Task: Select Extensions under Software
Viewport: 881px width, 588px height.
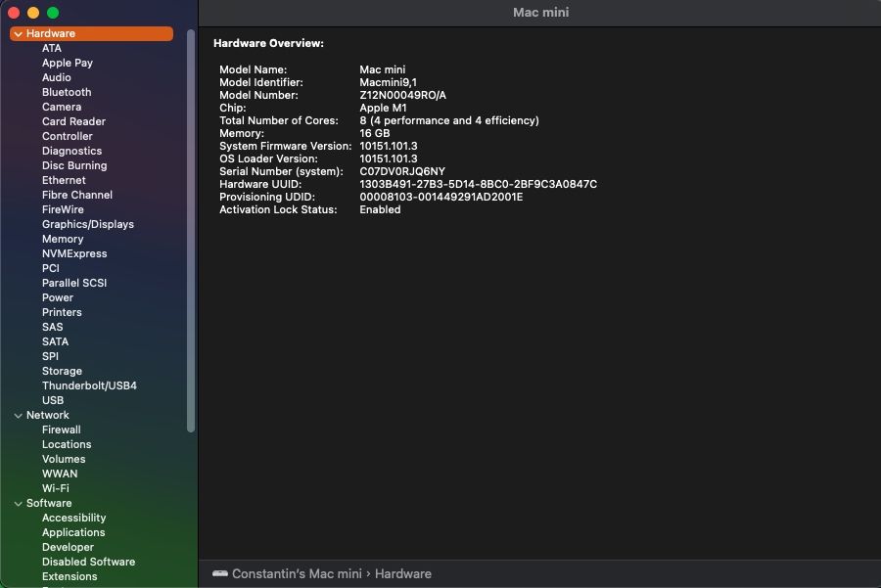Action: [70, 575]
